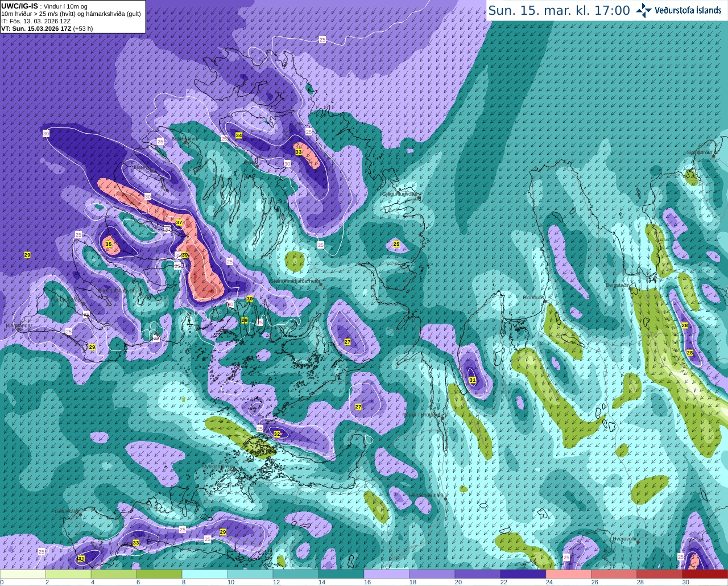Click the Veðurstofa Íslands logo icon
The image size is (728, 586).
click(644, 10)
